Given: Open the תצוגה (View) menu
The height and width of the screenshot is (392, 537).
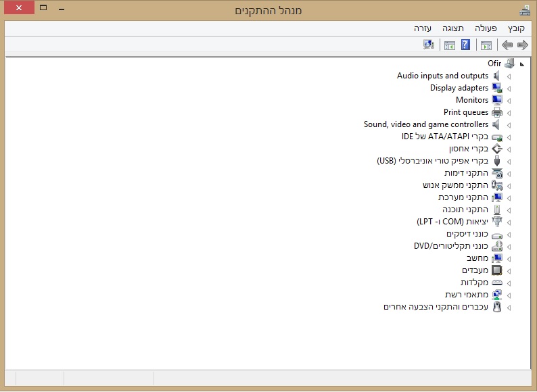Looking at the screenshot, I should tap(453, 28).
